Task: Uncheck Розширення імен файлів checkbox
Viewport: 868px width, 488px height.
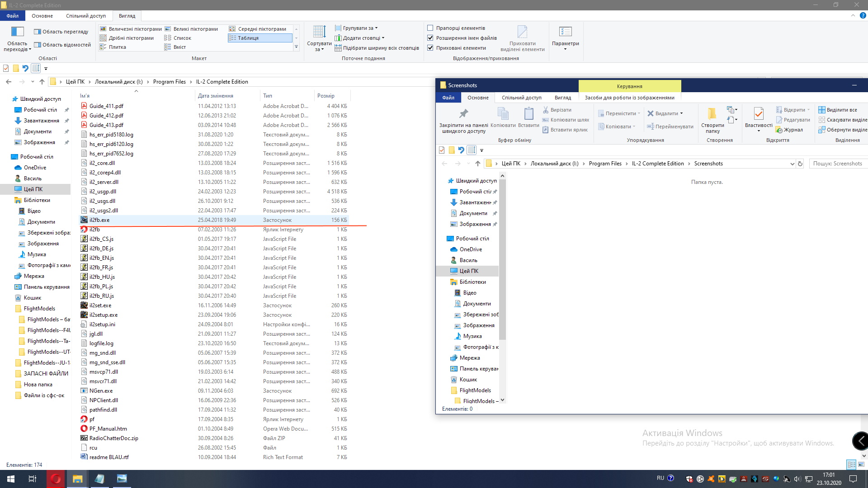Action: (430, 38)
